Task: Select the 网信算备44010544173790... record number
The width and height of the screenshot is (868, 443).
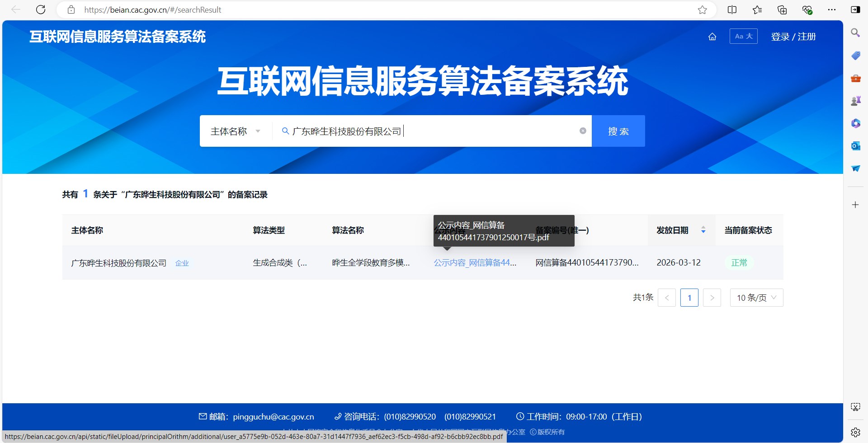Action: click(587, 263)
